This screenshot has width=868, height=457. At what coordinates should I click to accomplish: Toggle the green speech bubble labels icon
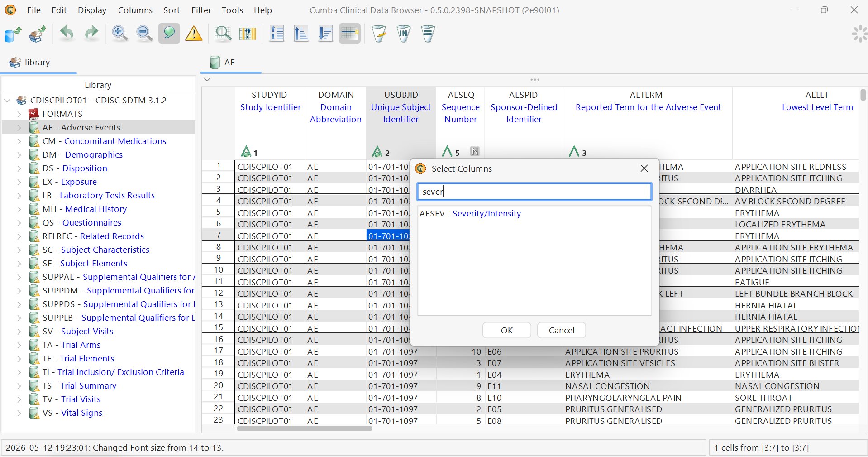pos(169,34)
